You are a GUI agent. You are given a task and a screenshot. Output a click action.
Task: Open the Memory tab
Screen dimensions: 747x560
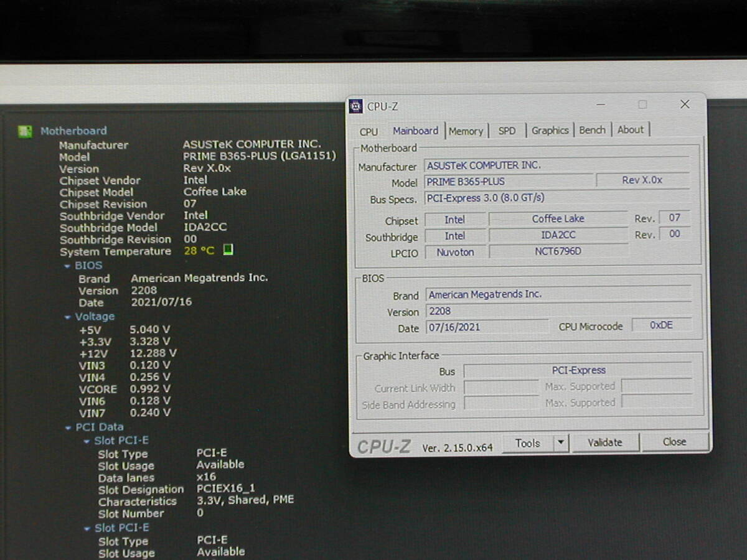coord(466,131)
